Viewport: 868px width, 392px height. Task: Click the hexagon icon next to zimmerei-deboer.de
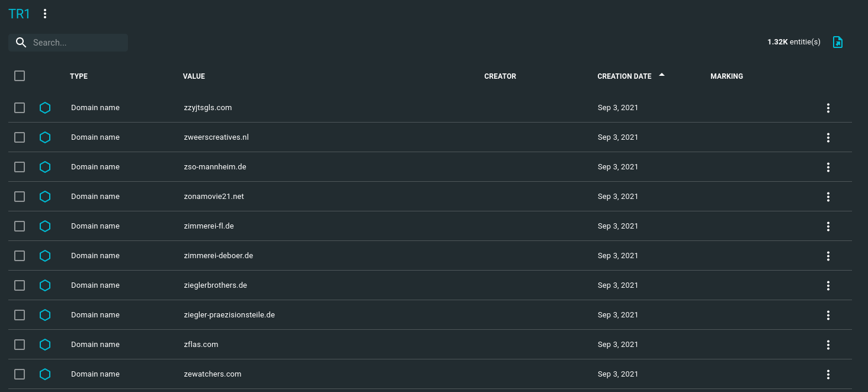click(45, 255)
